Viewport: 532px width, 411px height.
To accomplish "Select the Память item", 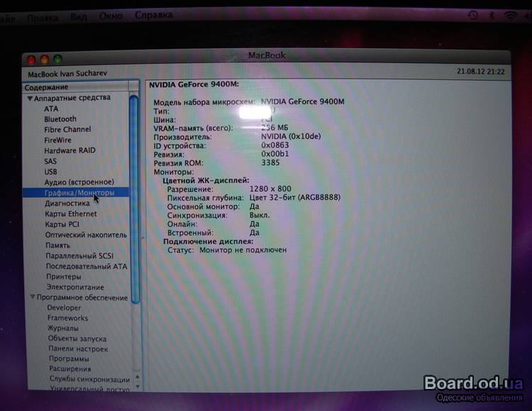I will click(x=57, y=245).
